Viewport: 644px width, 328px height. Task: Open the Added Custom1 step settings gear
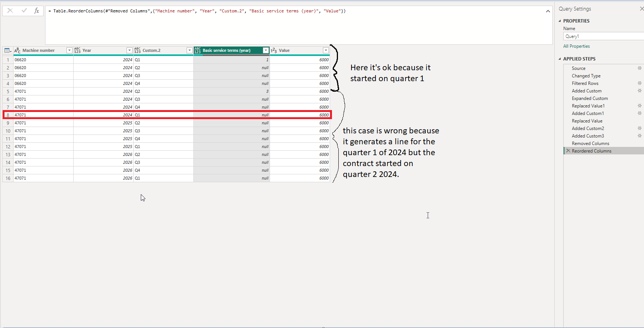pos(639,113)
